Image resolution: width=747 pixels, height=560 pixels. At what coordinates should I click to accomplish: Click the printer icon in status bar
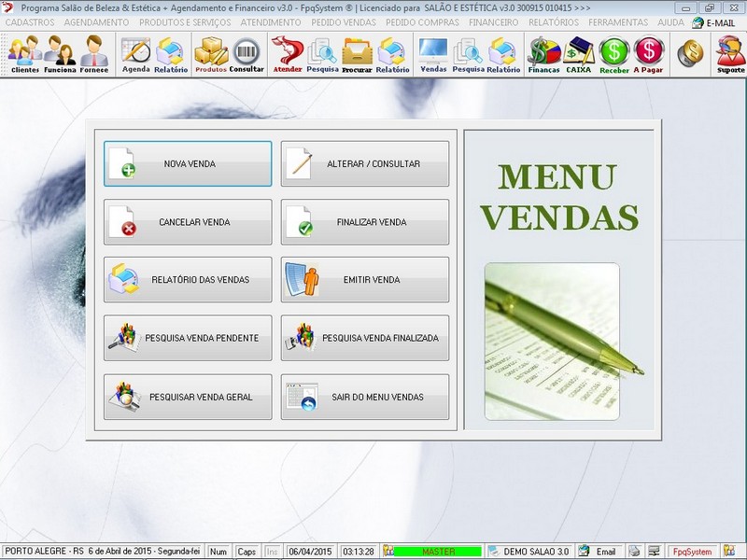634,552
